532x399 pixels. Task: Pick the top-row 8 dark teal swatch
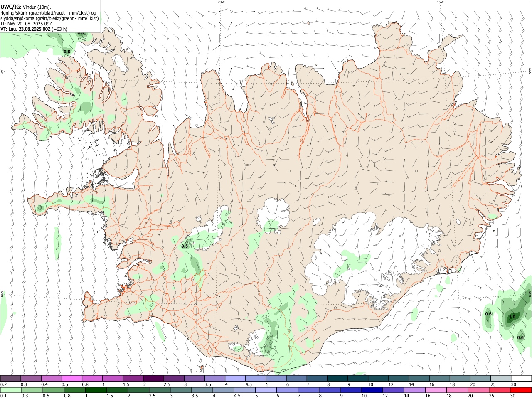(x=337, y=378)
